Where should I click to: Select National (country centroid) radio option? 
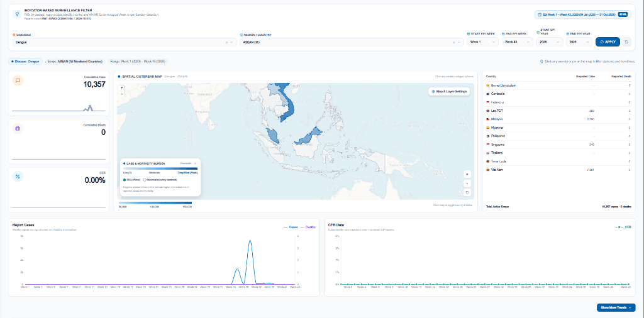click(144, 180)
